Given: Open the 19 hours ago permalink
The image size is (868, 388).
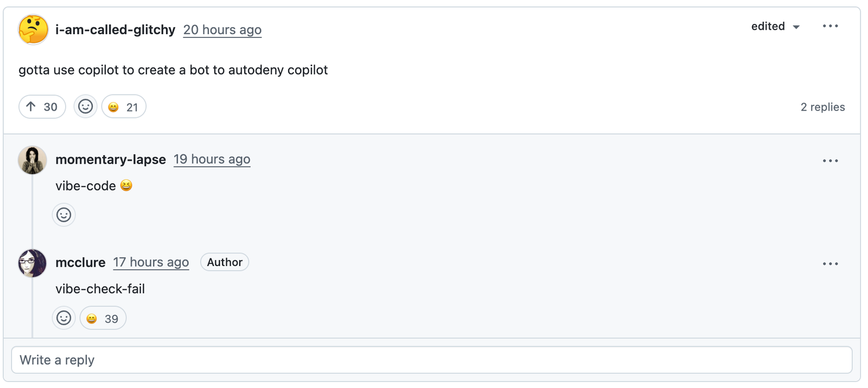Looking at the screenshot, I should pos(212,159).
